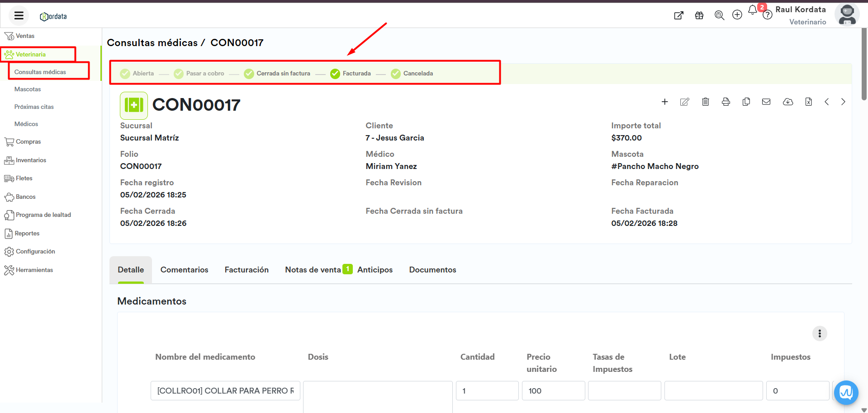Image resolution: width=868 pixels, height=413 pixels.
Task: Click the pencil edit record icon
Action: coord(684,102)
